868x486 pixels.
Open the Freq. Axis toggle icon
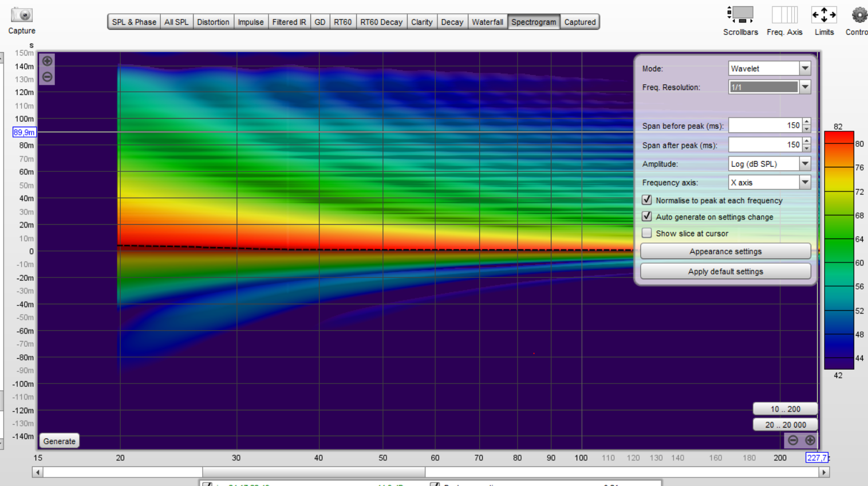[x=784, y=15]
